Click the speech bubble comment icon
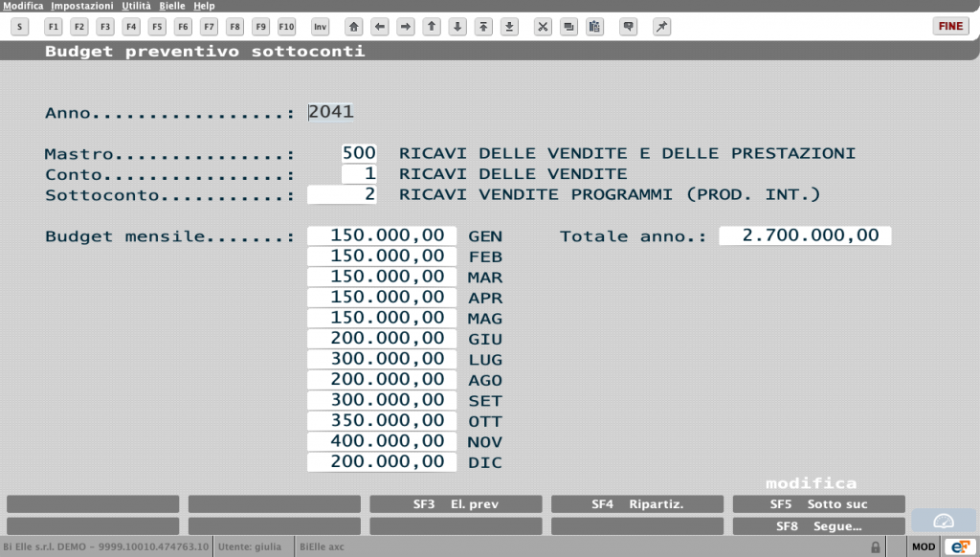The height and width of the screenshot is (557, 980). (x=628, y=27)
